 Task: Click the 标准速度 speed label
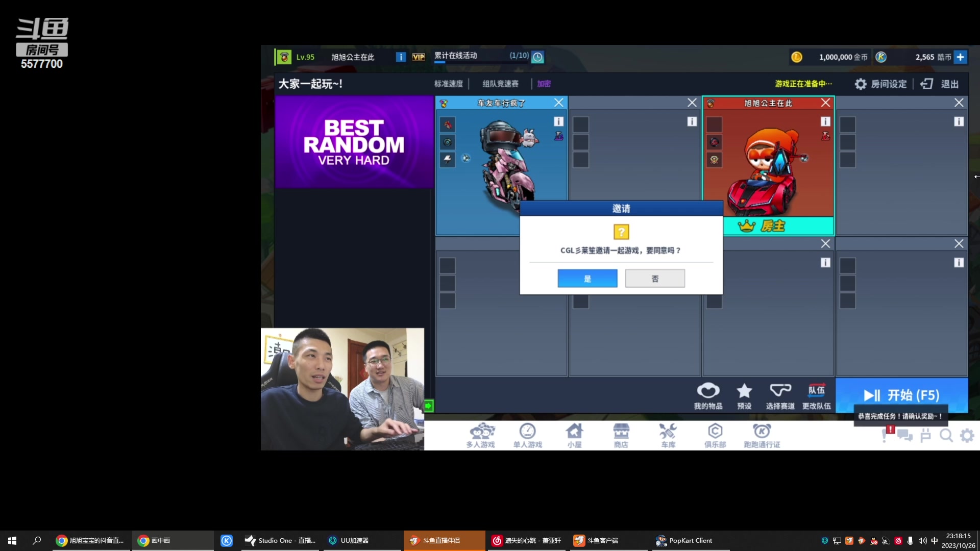point(449,84)
